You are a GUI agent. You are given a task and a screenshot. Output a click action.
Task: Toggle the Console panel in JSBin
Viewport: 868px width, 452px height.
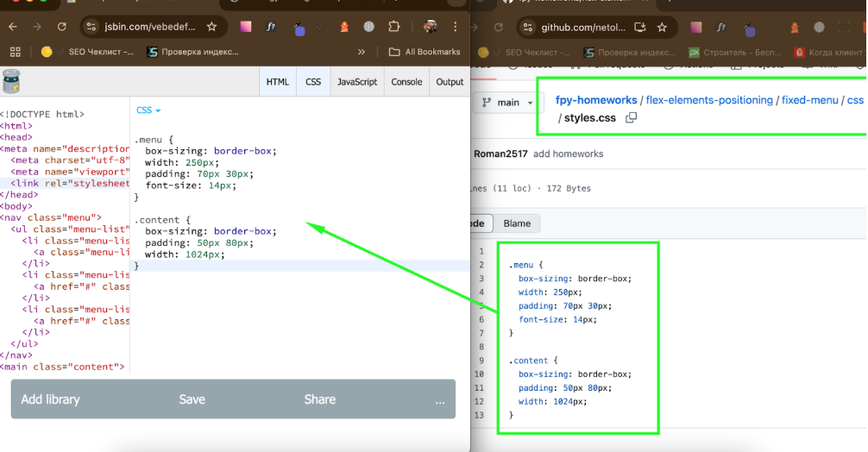click(x=406, y=82)
